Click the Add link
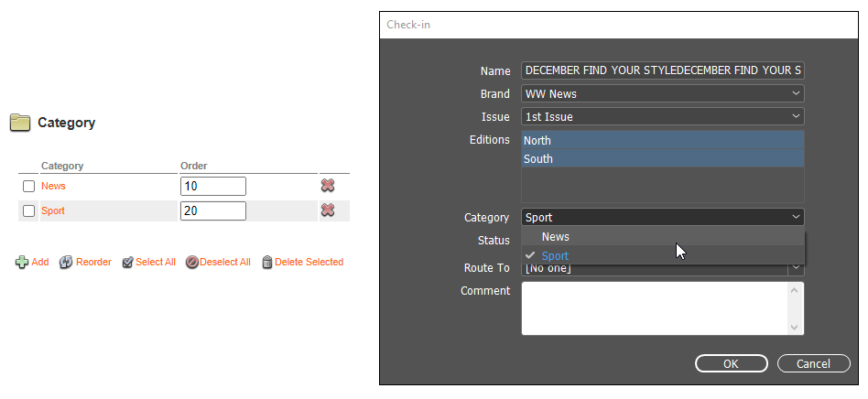 point(40,263)
